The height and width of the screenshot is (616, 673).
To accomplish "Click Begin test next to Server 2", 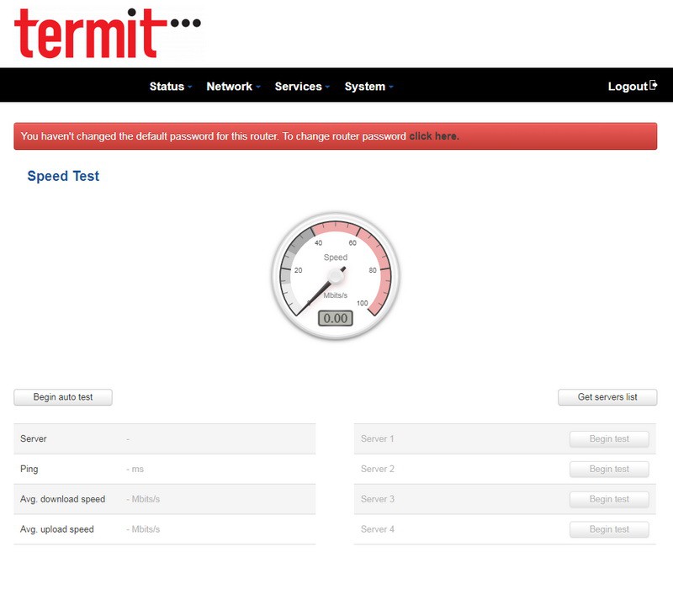I will pyautogui.click(x=609, y=470).
